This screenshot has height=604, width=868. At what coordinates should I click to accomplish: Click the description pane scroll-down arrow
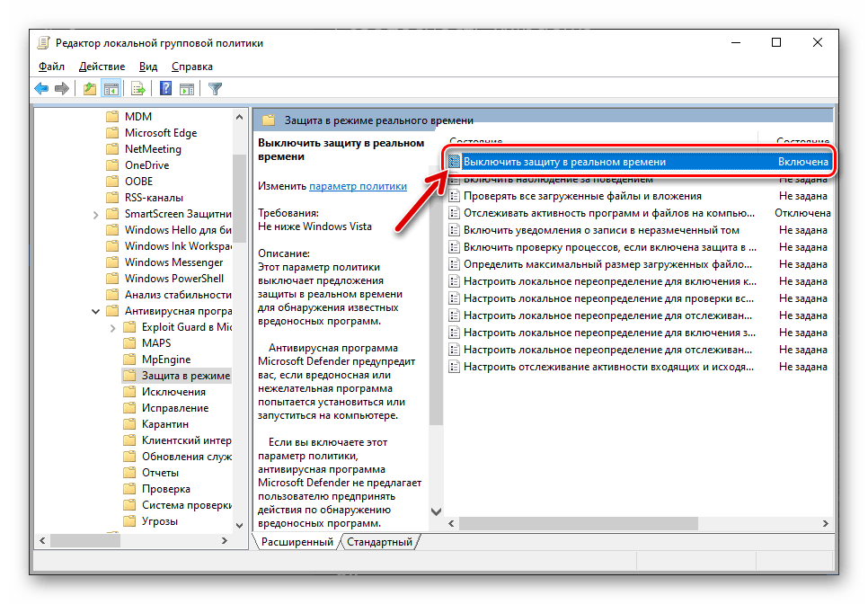pyautogui.click(x=436, y=511)
